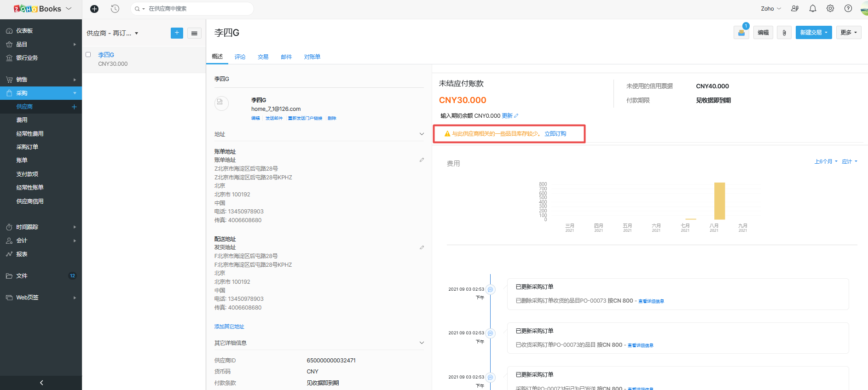
Task: Open the vendor list hamburger menu
Action: 194,33
